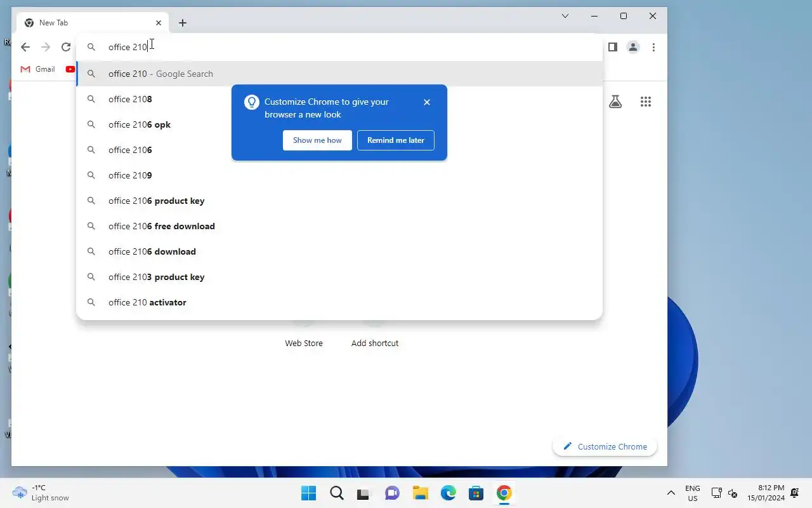Click the Chrome taskbar icon
The width and height of the screenshot is (812, 508).
point(504,493)
